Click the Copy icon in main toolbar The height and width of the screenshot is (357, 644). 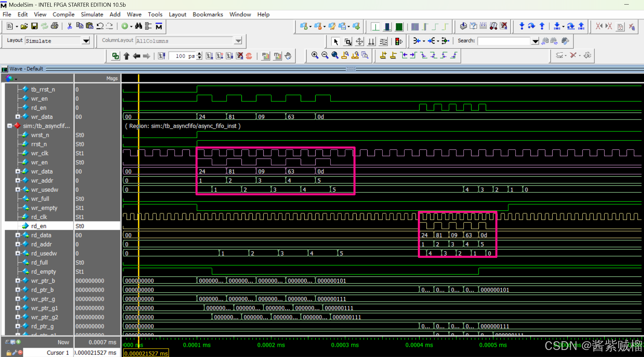click(80, 26)
